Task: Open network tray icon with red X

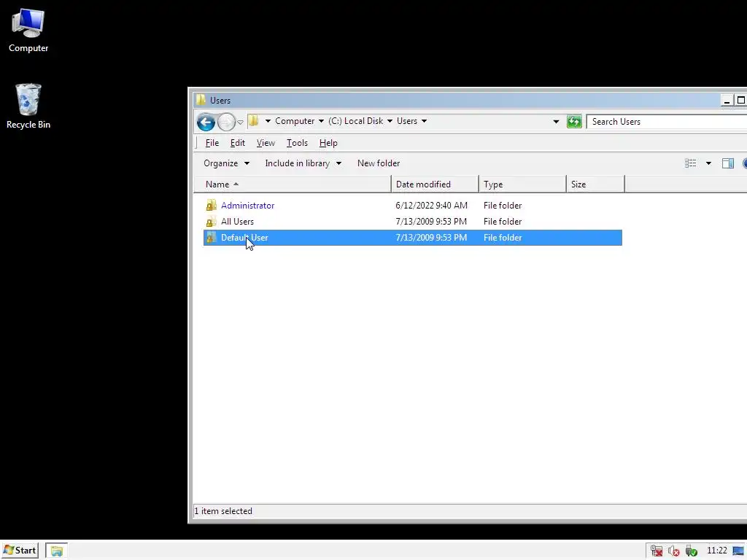Action: 657,551
